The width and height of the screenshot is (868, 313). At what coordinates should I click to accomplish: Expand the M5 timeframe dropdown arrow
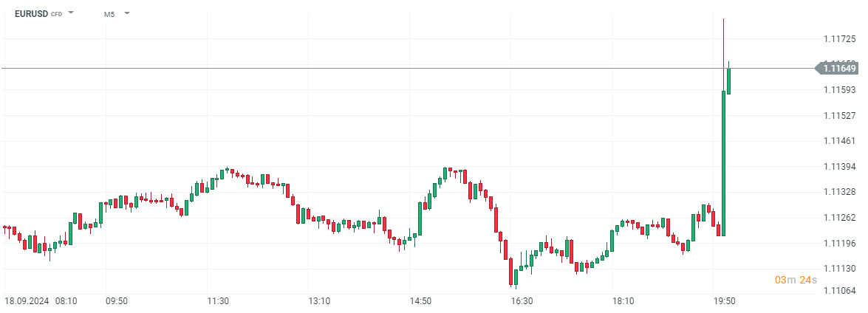(127, 13)
